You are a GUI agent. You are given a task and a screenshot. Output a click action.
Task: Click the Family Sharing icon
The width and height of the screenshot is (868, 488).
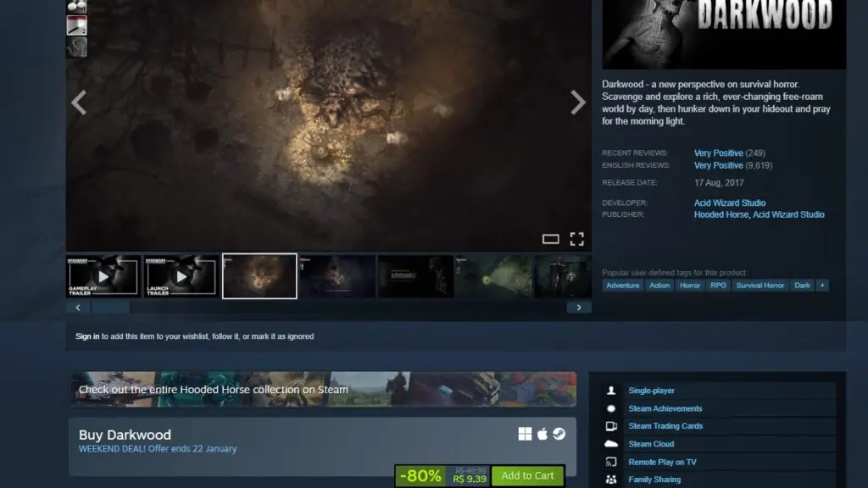pos(611,480)
